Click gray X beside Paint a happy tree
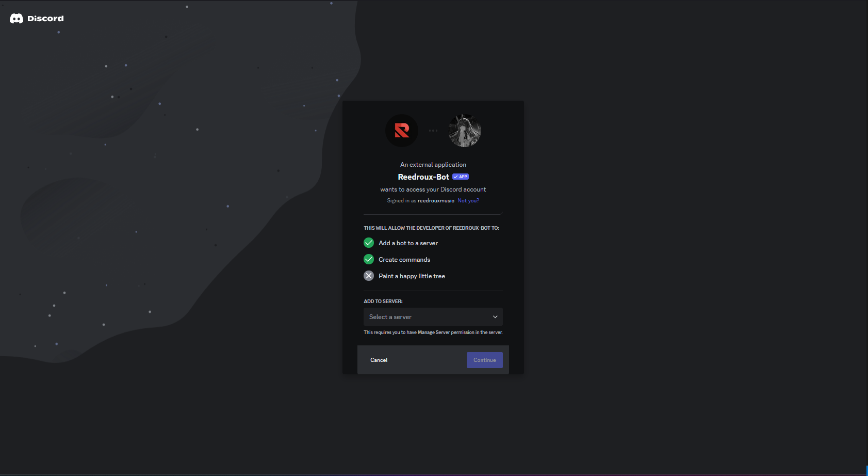The height and width of the screenshot is (476, 868). (369, 276)
